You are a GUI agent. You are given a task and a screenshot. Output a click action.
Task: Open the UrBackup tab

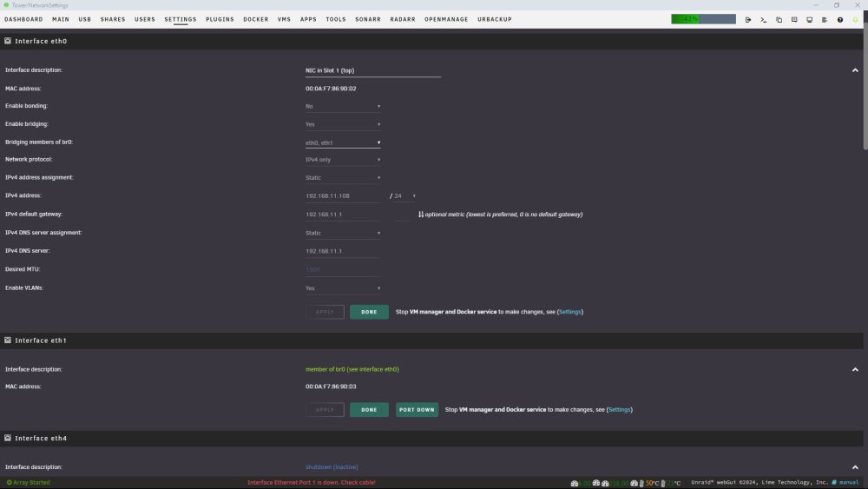coord(495,19)
